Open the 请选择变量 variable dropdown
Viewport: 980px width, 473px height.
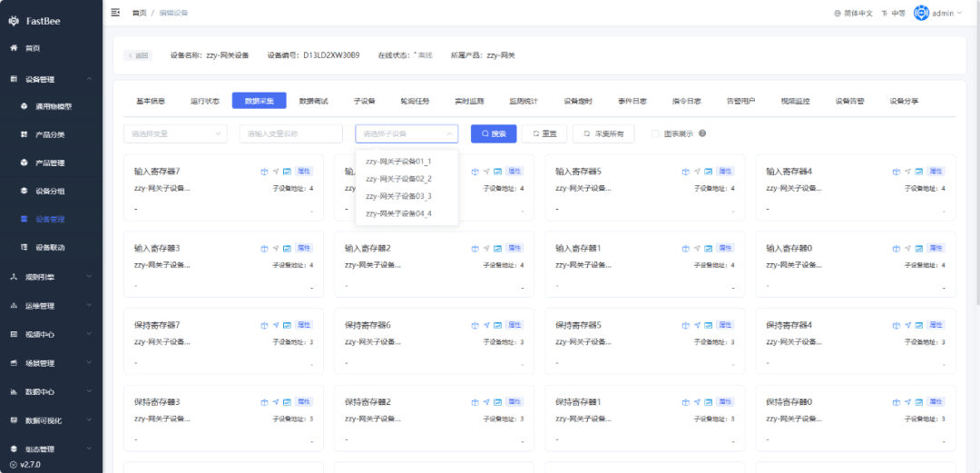pos(176,133)
